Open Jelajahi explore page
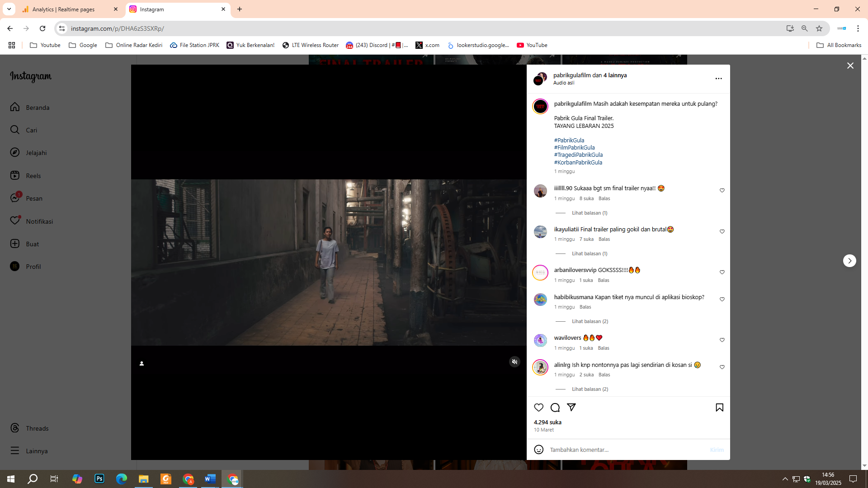This screenshot has height=488, width=868. 28,152
